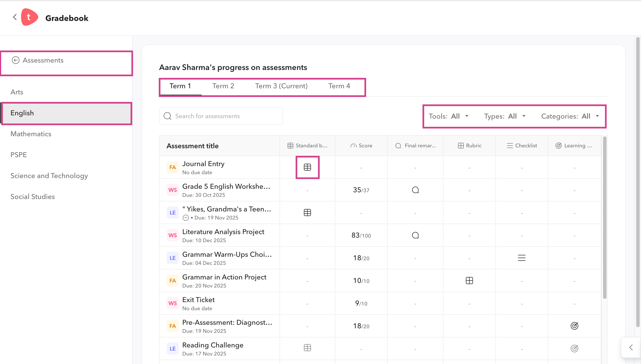Click the red Toddle logo icon
641x364 pixels.
[29, 17]
